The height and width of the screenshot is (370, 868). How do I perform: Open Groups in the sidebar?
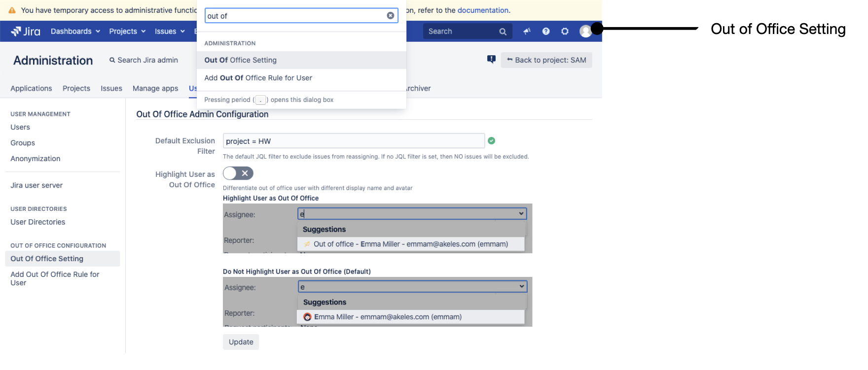click(23, 143)
